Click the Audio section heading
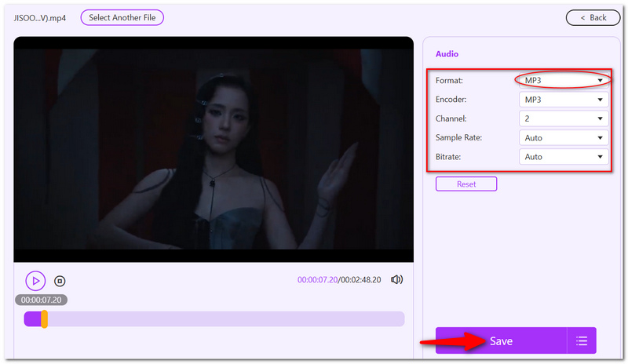 coord(447,54)
